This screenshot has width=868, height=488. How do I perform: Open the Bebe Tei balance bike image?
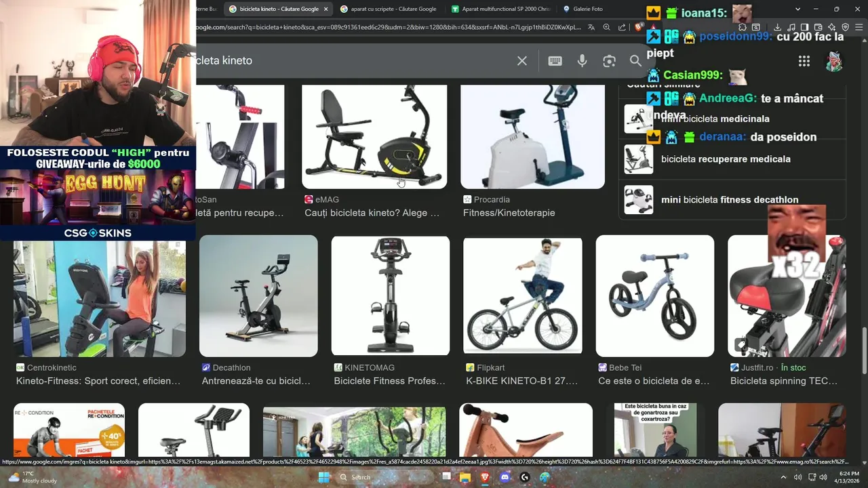pyautogui.click(x=654, y=296)
